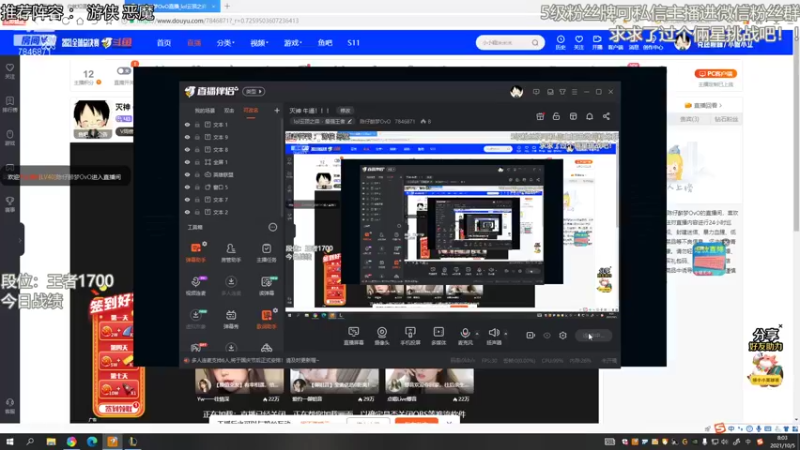Image resolution: width=800 pixels, height=450 pixels.
Task: Click Chrome icon in Windows taskbar
Action: [71, 442]
